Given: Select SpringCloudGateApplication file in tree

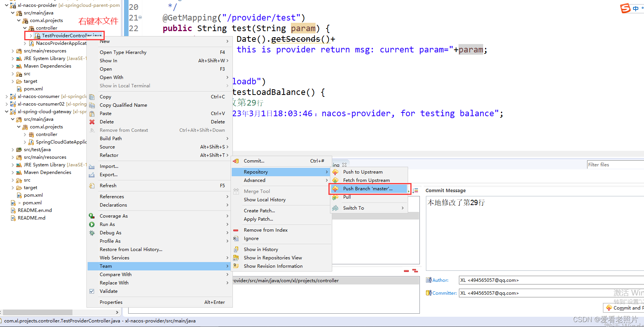Looking at the screenshot, I should pos(61,142).
